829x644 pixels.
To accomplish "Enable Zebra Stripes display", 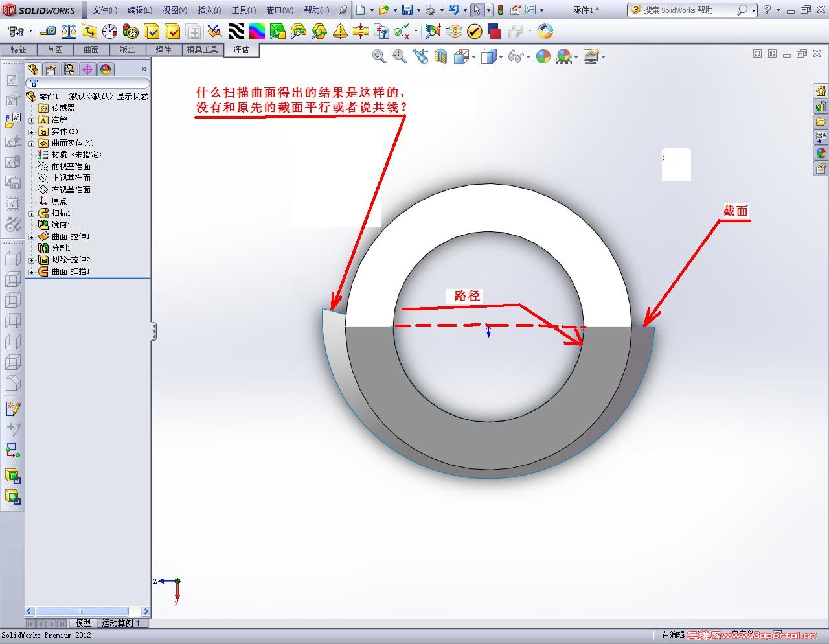I will [x=236, y=31].
